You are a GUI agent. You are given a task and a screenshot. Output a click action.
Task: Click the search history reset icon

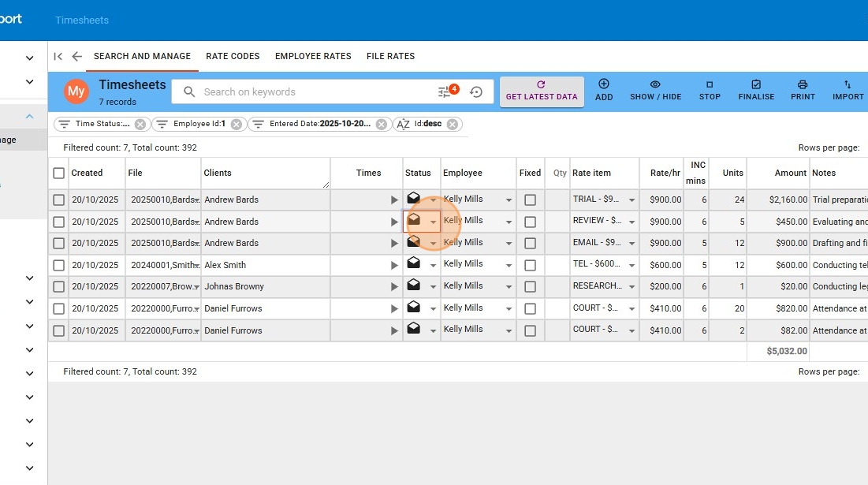[475, 91]
